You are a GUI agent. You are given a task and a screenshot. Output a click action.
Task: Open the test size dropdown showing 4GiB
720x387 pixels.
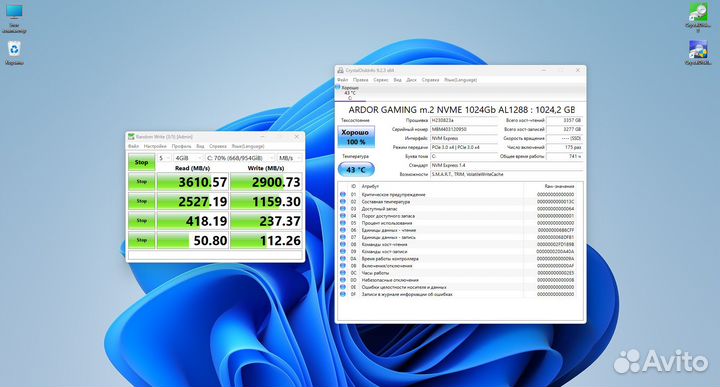click(x=187, y=158)
